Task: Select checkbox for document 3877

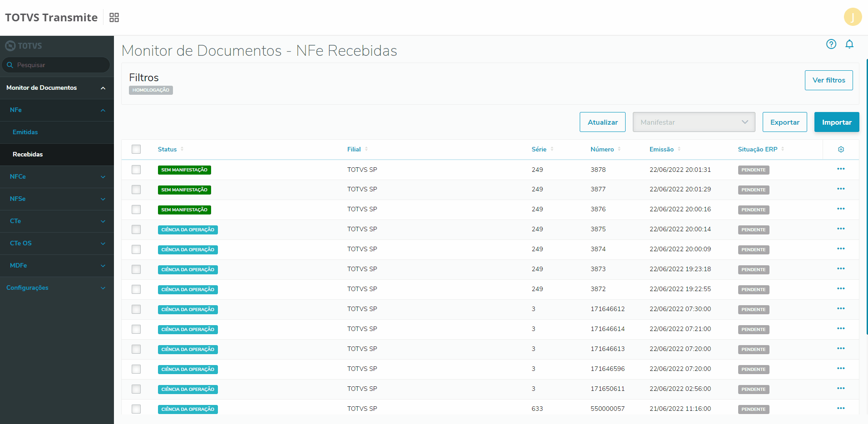Action: tap(136, 190)
